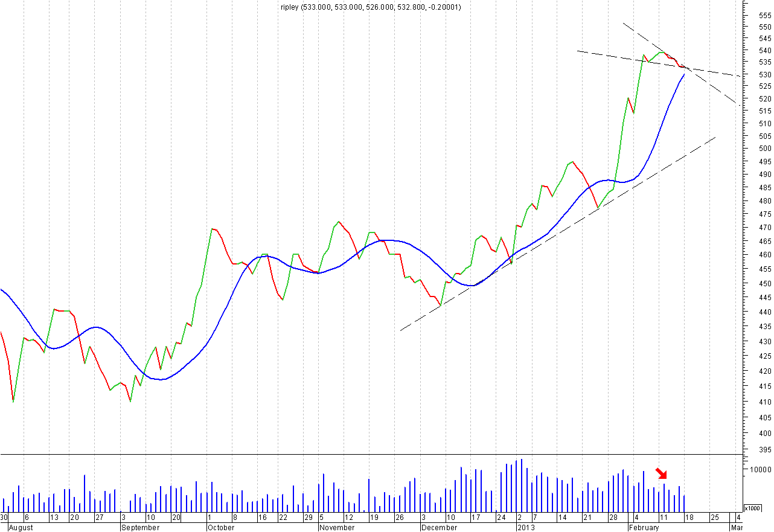Screen dimensions: 774x532
Task: Select the 395 price axis label
Action: coord(764,449)
